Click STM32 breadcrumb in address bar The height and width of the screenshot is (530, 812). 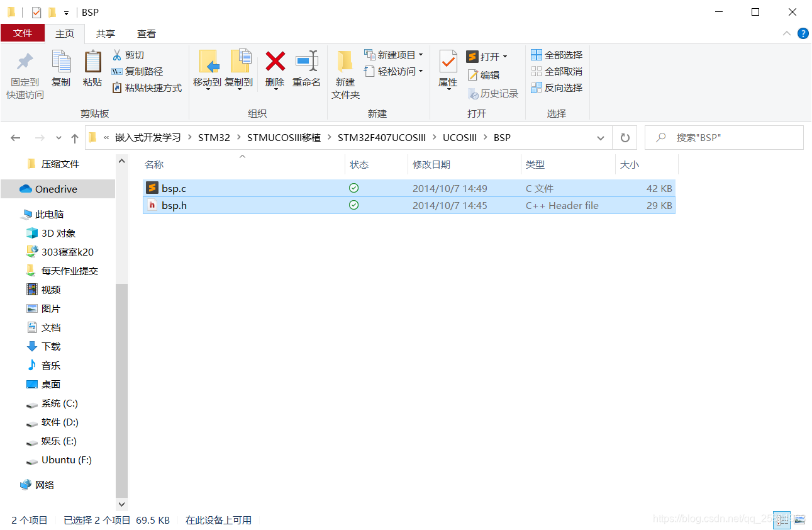point(214,137)
